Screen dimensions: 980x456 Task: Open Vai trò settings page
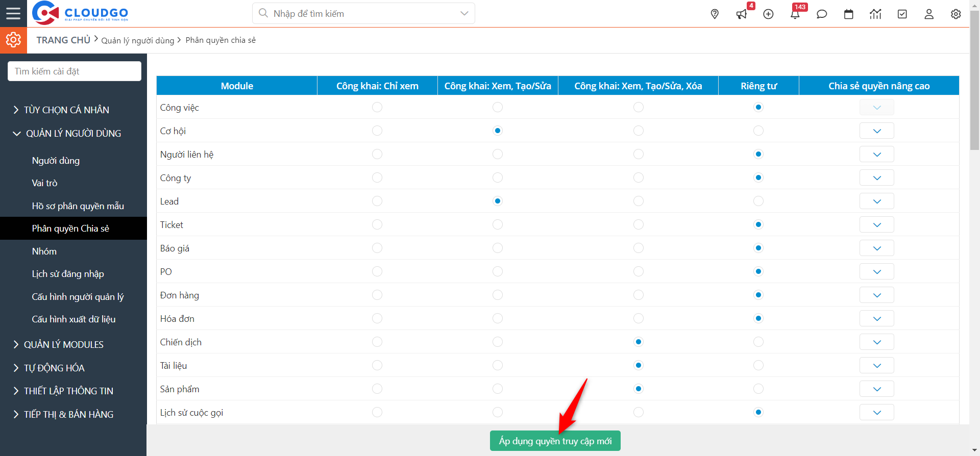coord(44,183)
